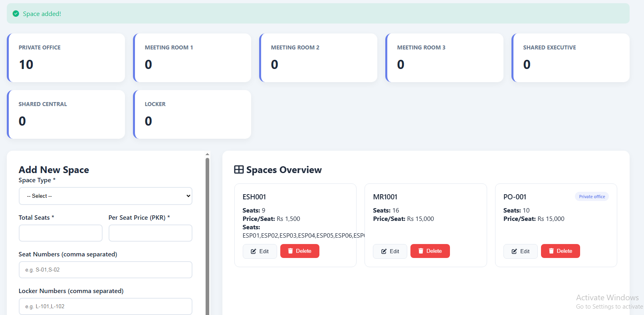The image size is (644, 315).
Task: Click the Private office badge on PO-001
Action: [x=592, y=197]
